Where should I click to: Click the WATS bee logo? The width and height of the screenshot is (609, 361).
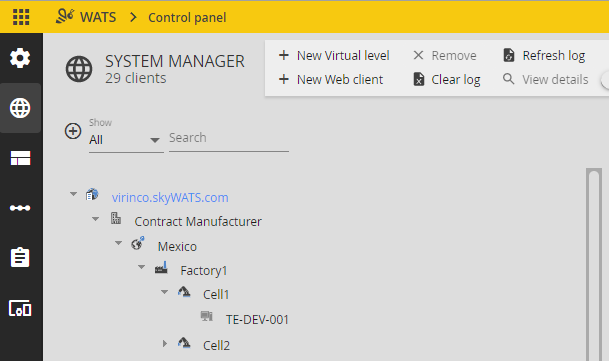coord(65,16)
